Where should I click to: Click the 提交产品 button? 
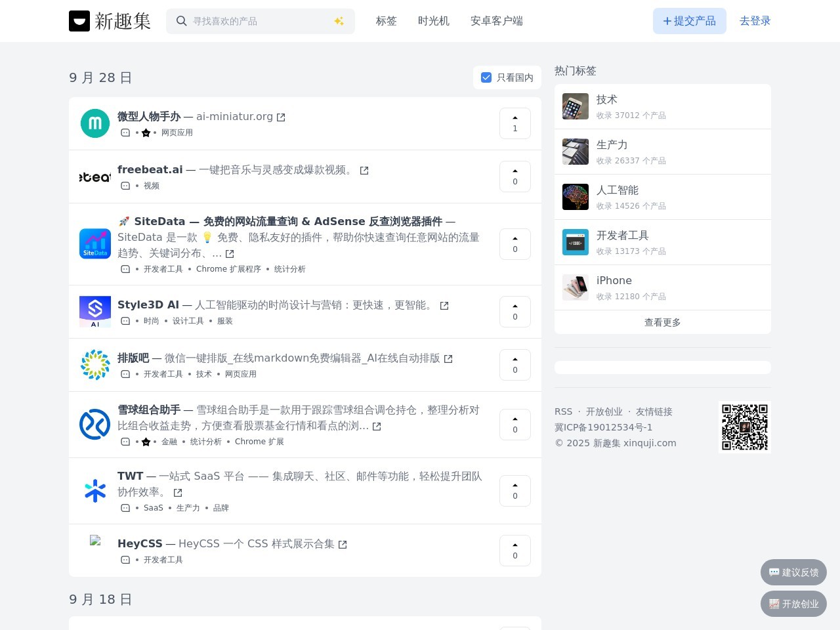pyautogui.click(x=689, y=21)
